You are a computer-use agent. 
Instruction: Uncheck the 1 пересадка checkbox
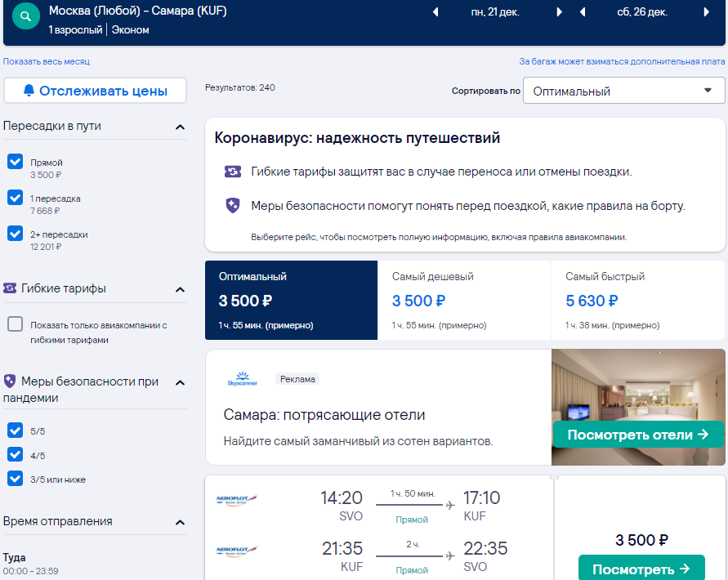16,198
